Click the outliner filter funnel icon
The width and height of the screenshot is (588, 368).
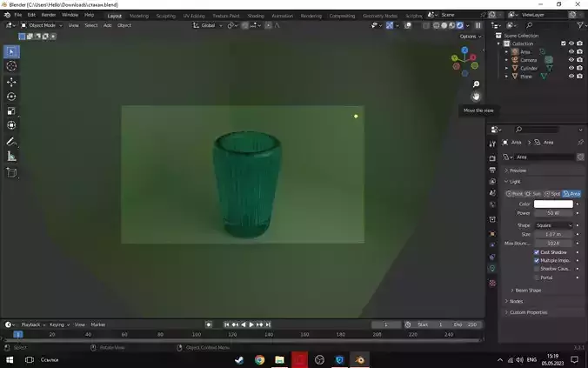pos(580,25)
